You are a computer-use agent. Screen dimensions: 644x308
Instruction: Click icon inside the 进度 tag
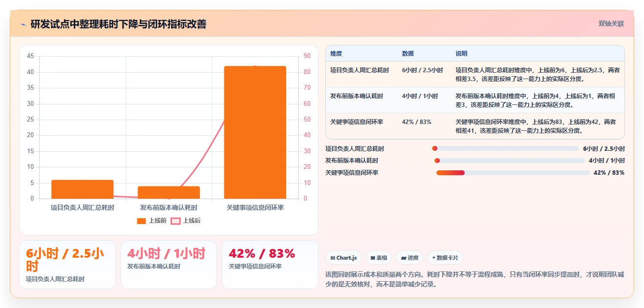coord(404,258)
